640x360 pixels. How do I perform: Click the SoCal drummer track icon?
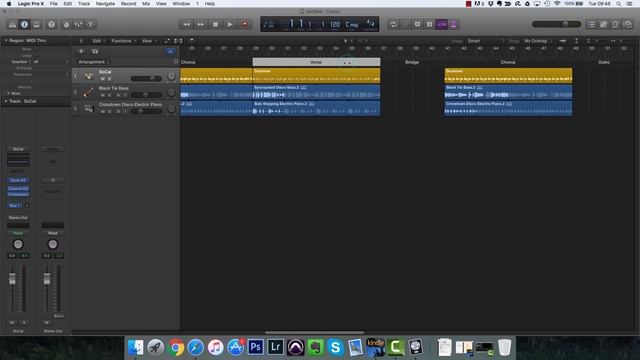[89, 76]
